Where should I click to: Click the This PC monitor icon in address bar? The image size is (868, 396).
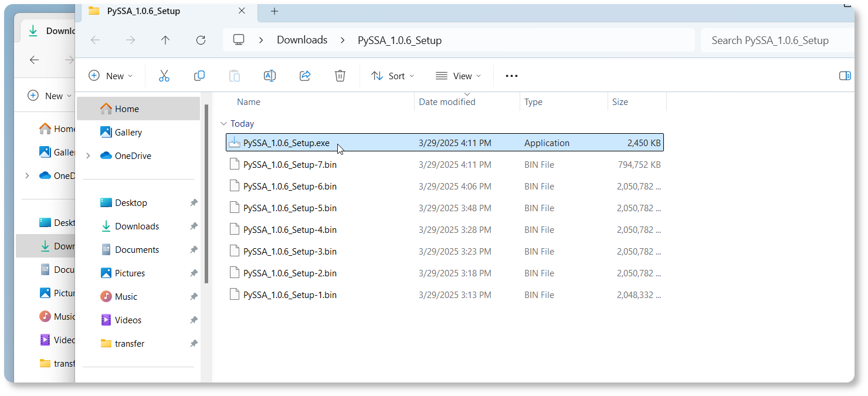(239, 40)
